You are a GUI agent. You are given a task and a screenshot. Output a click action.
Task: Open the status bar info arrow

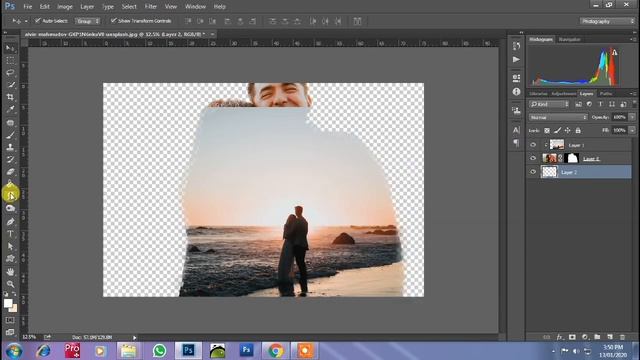pos(134,338)
